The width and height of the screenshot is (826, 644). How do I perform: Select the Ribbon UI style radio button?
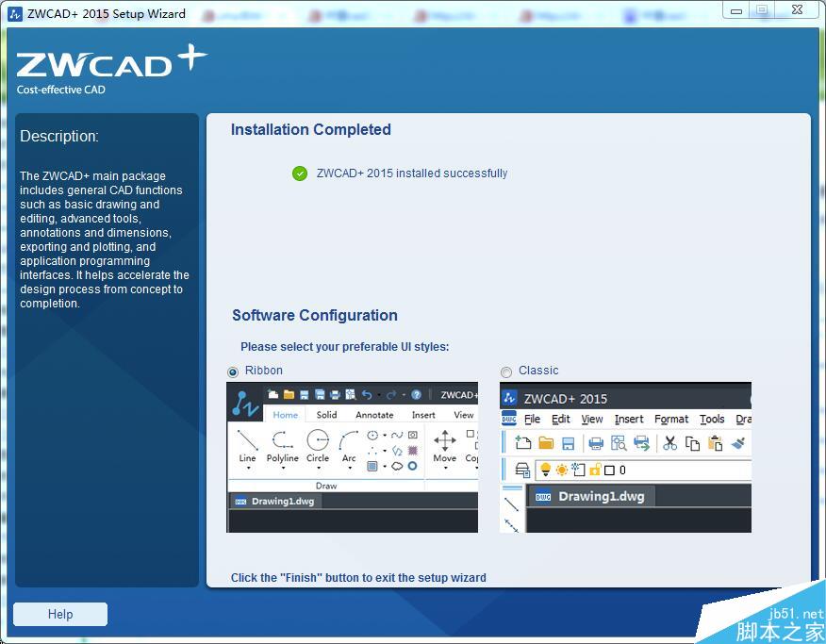tap(232, 372)
